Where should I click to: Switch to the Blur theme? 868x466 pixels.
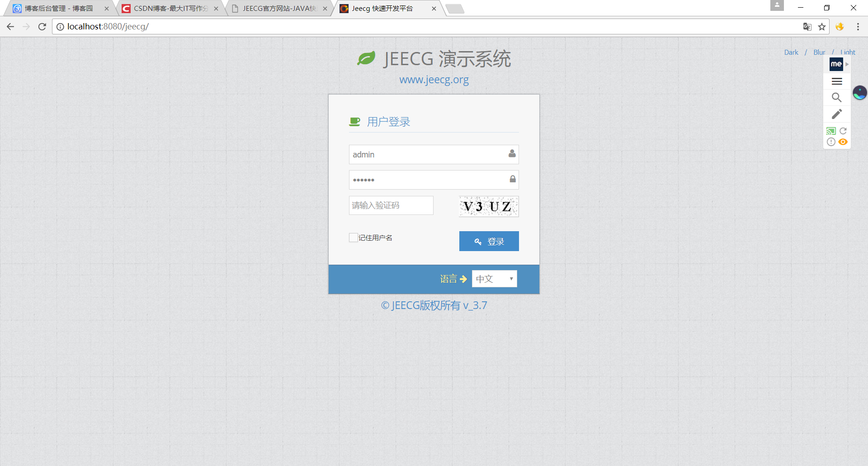coord(819,52)
